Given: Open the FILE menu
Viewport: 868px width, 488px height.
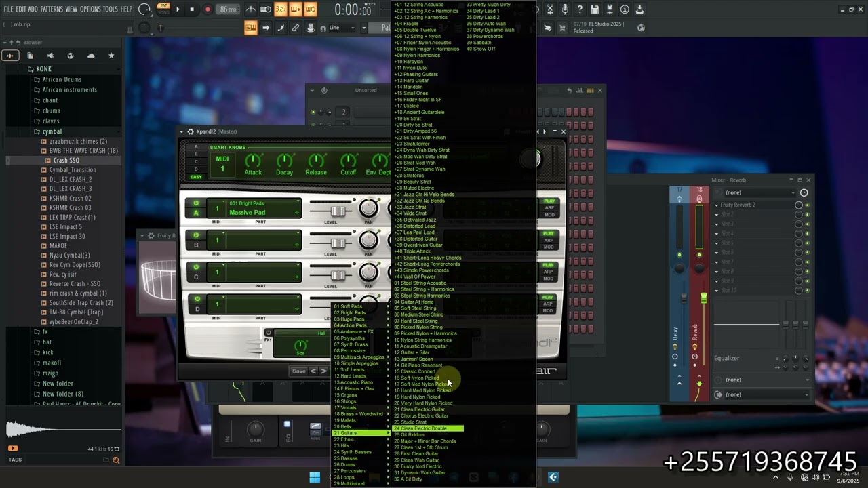Looking at the screenshot, I should point(8,9).
